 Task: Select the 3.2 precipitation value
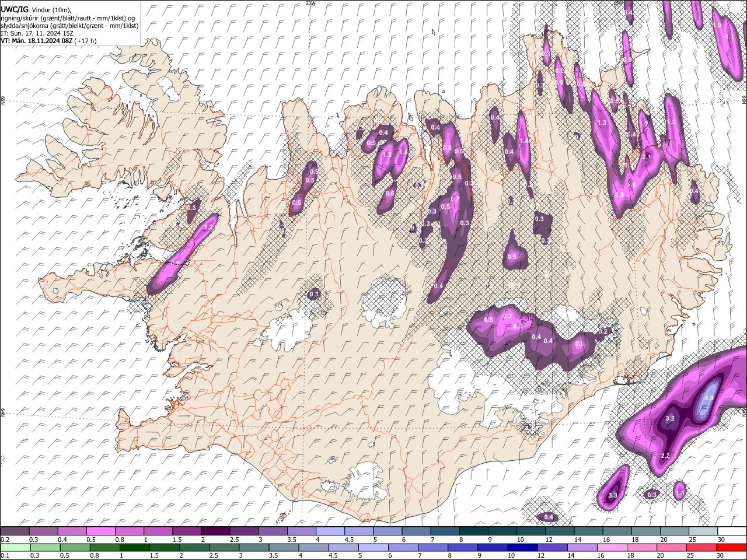click(x=670, y=418)
